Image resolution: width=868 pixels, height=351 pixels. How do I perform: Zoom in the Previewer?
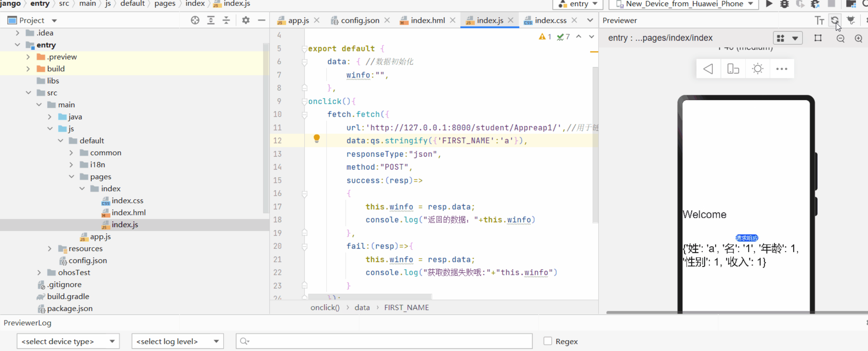858,38
